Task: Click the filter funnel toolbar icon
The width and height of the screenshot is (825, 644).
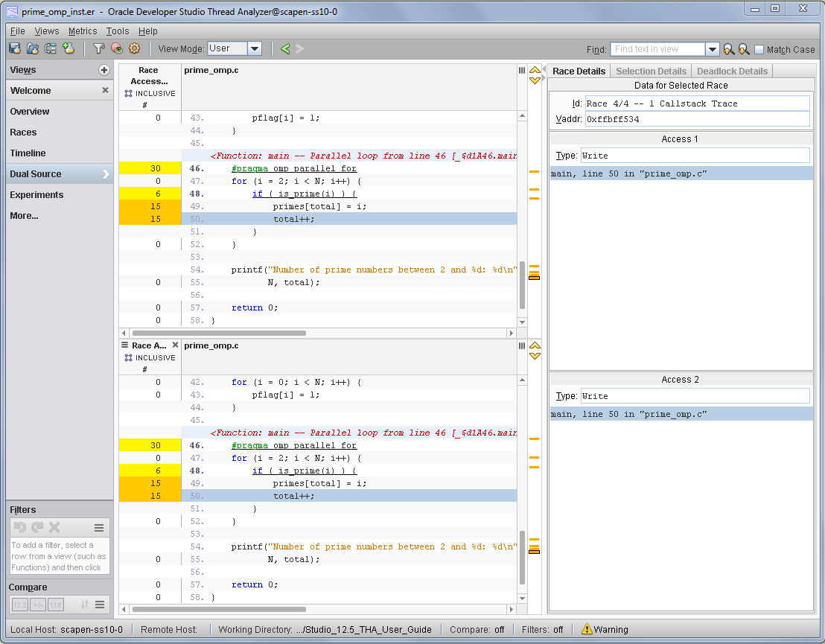Action: 98,48
